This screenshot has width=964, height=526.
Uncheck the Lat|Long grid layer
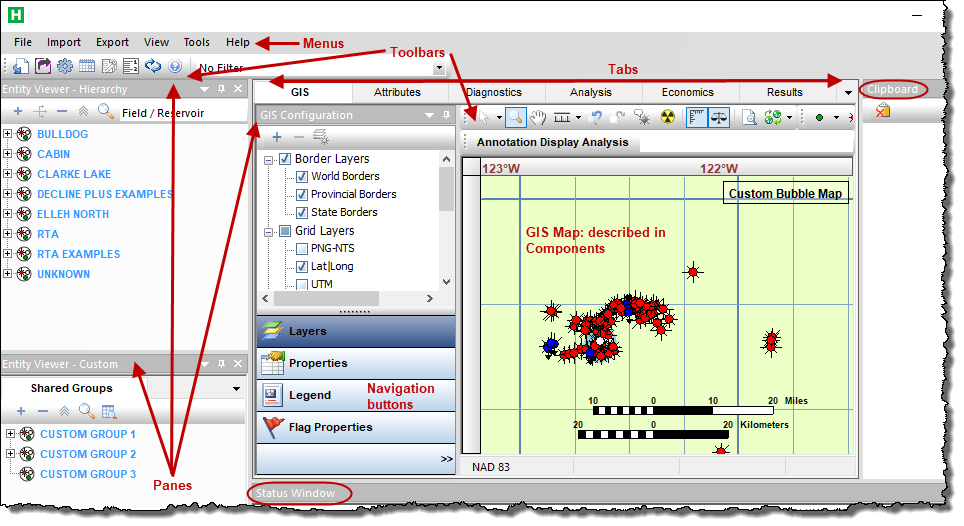pos(302,267)
